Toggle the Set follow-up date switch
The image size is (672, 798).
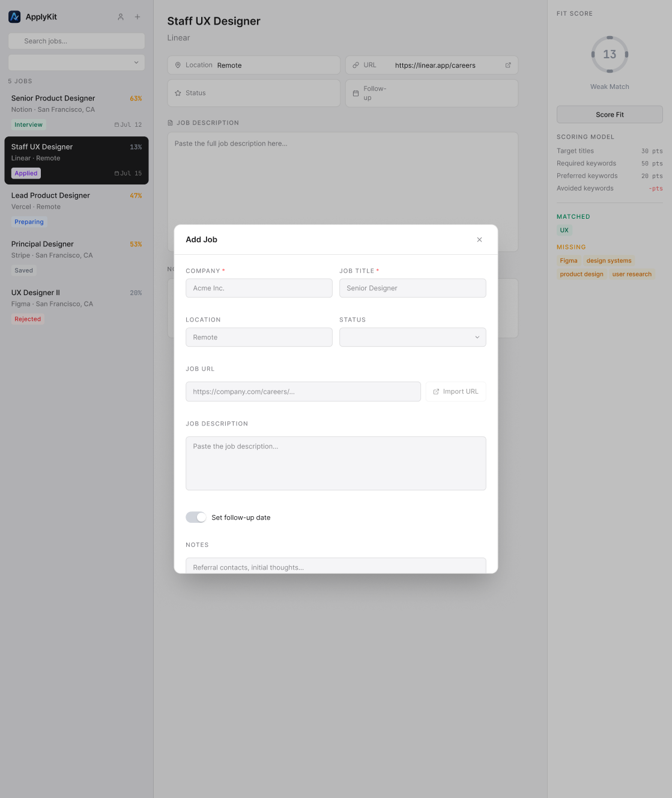coord(196,517)
